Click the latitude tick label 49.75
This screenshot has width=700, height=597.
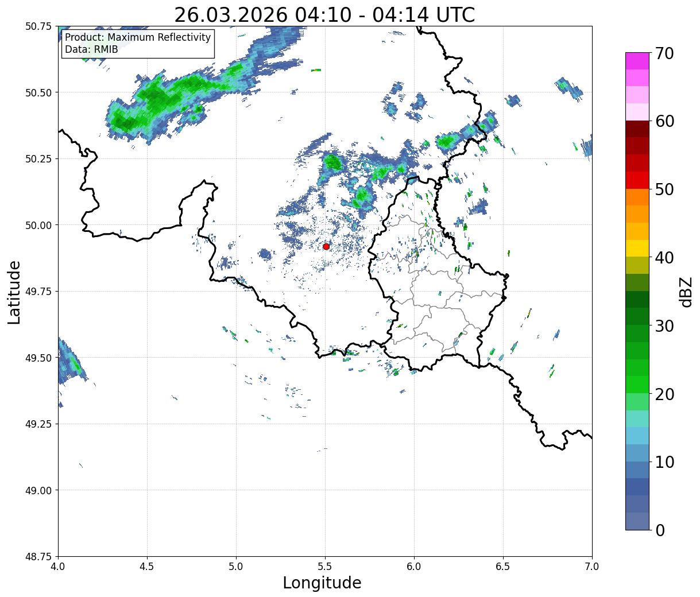click(38, 292)
